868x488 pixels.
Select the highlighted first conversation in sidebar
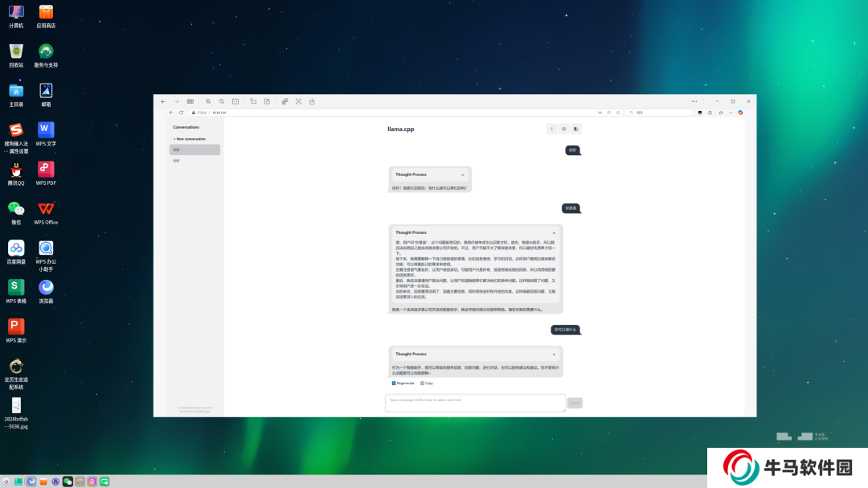pyautogui.click(x=194, y=150)
